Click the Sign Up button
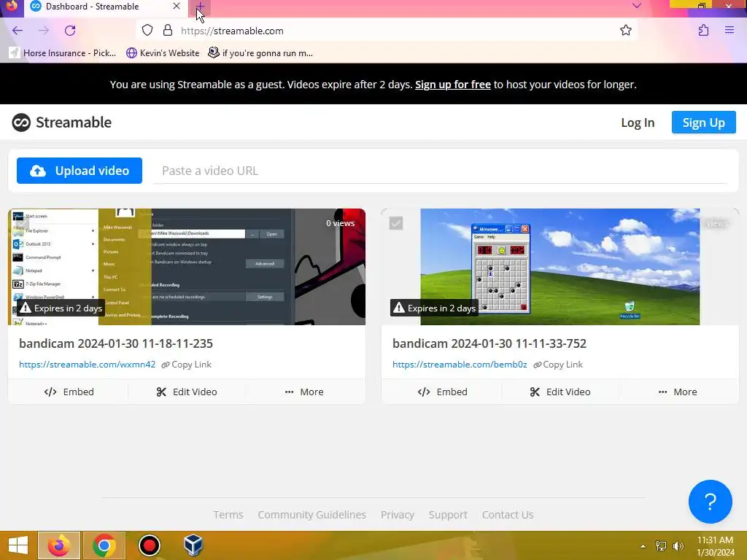 point(704,122)
